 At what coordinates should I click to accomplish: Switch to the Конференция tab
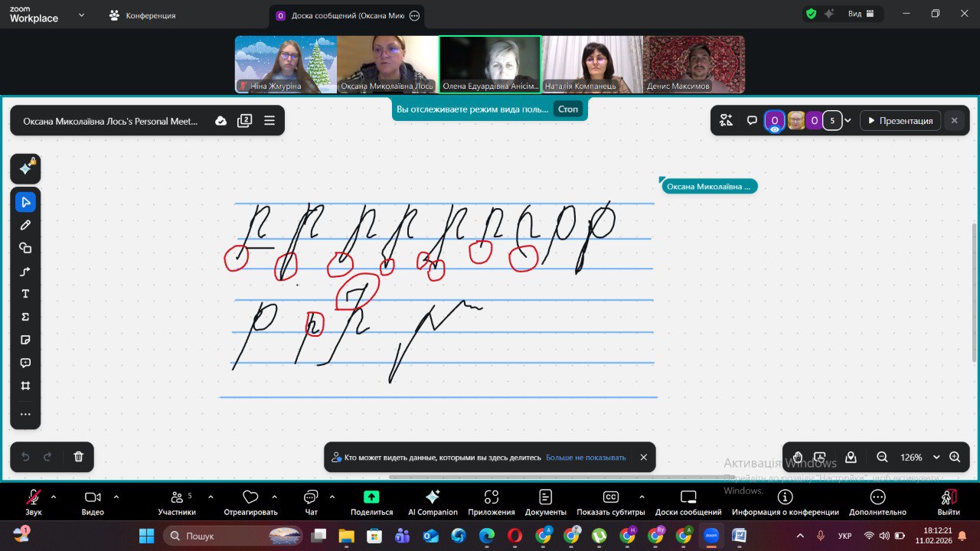(143, 15)
